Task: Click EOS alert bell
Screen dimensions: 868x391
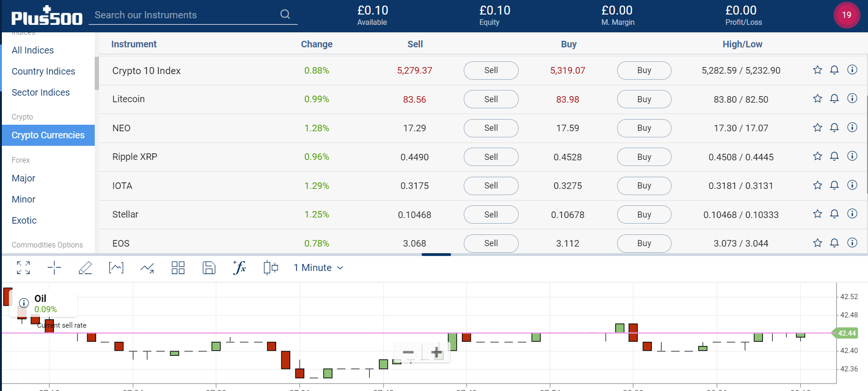Action: [x=834, y=243]
